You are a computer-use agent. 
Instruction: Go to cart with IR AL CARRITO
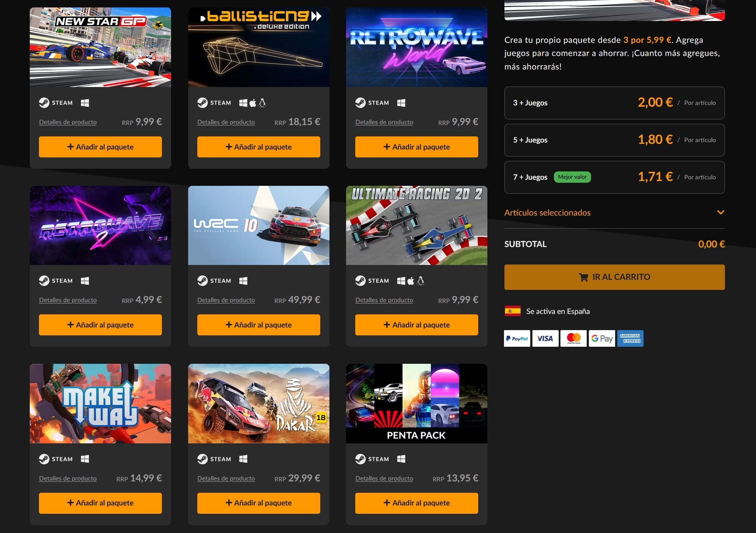(x=614, y=277)
